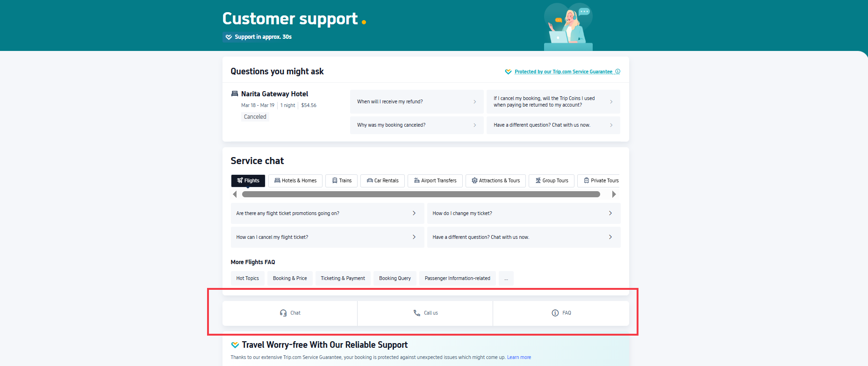The height and width of the screenshot is (366, 868).
Task: Click the category tabs scrollbar
Action: click(421, 194)
